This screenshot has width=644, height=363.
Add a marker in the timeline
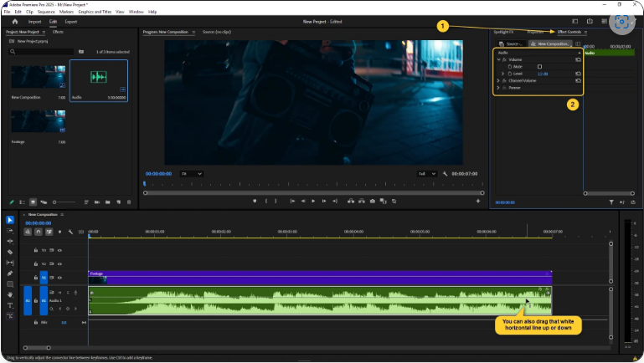click(60, 232)
